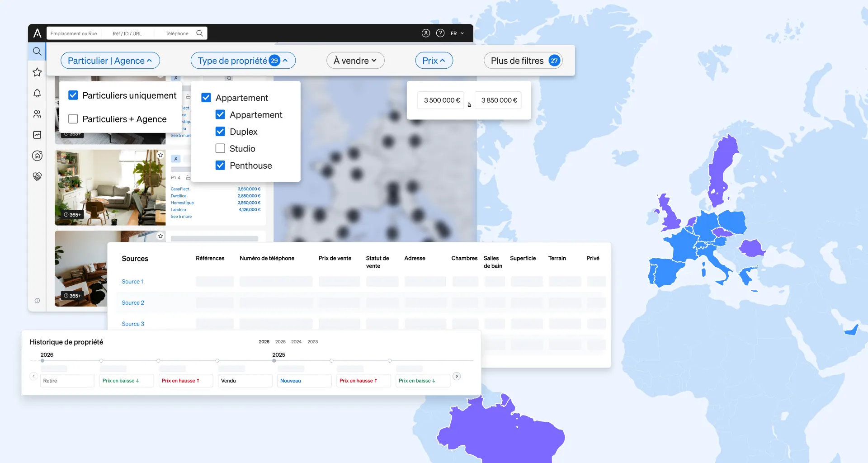
Task: Open favorites star in the sidebar
Action: [37, 72]
